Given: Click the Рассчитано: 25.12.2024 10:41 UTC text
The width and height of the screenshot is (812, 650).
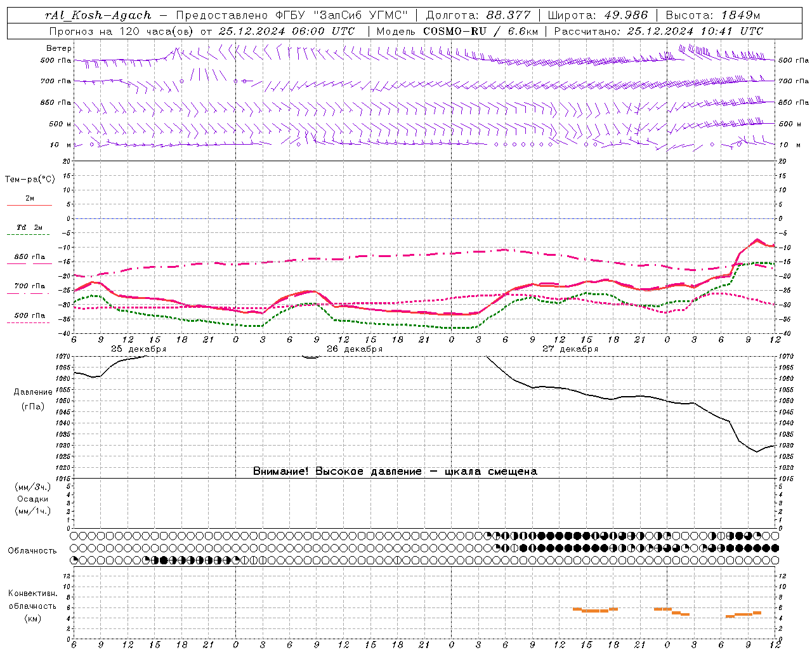Looking at the screenshot, I should click(658, 31).
